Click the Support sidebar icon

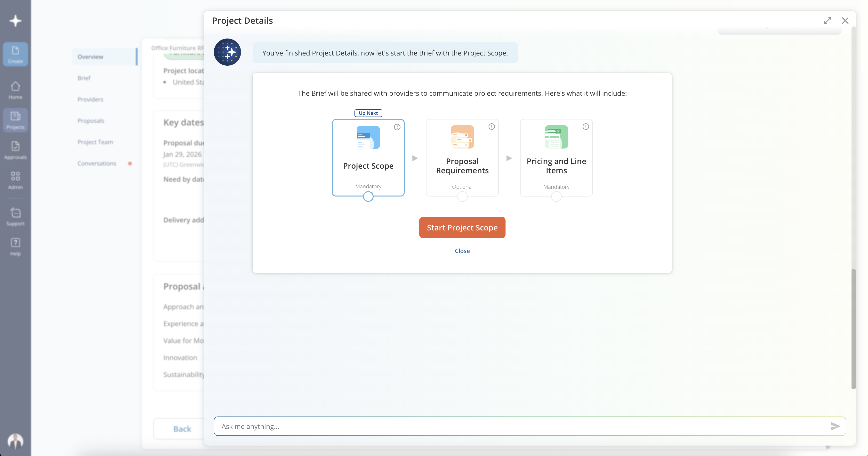(x=16, y=216)
